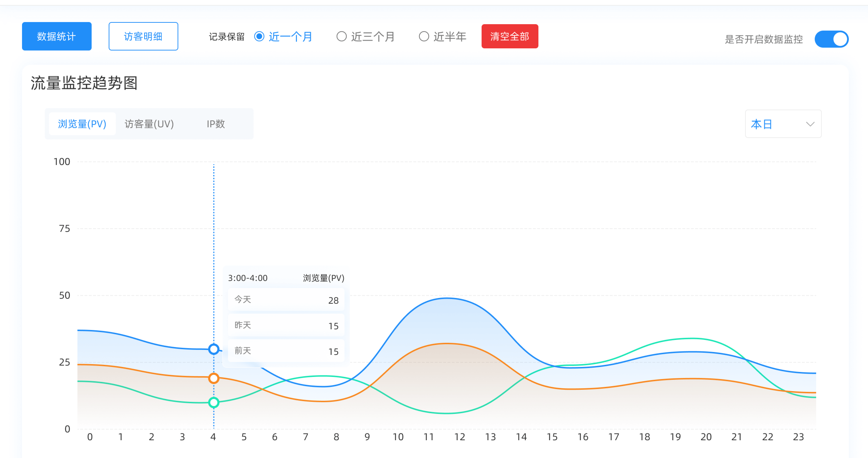This screenshot has height=458, width=868.
Task: Click the green line marker at hour 4
Action: (x=213, y=402)
